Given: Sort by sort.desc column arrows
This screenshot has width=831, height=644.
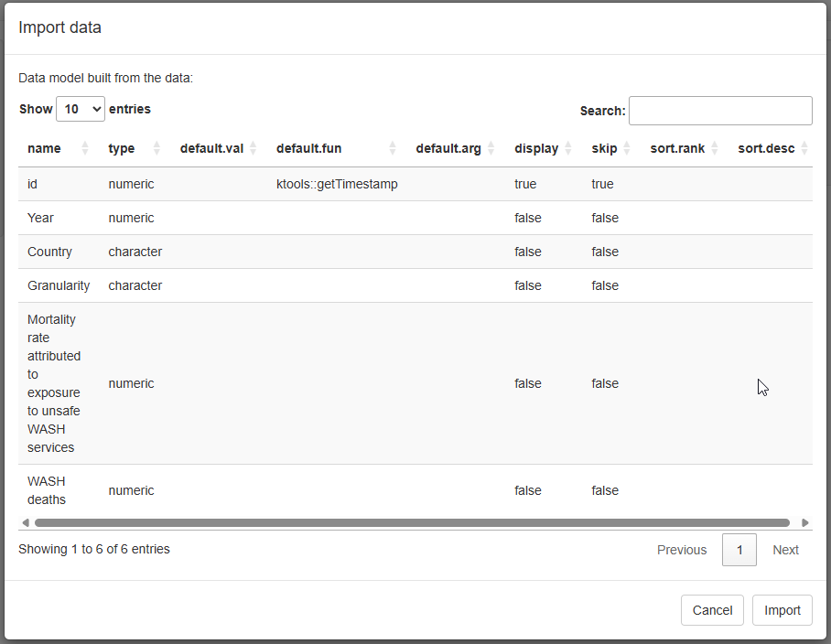Looking at the screenshot, I should tap(804, 148).
